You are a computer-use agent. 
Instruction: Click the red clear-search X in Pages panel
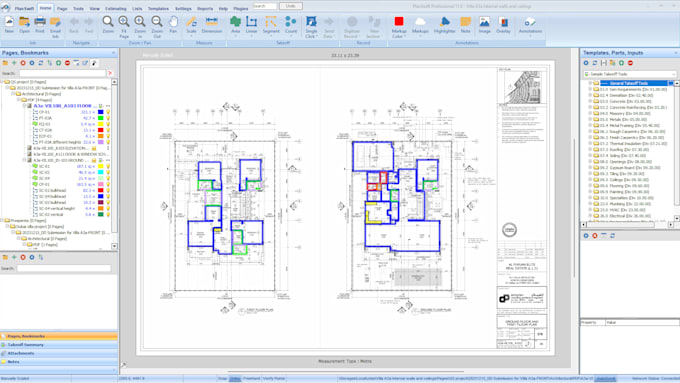[110, 73]
